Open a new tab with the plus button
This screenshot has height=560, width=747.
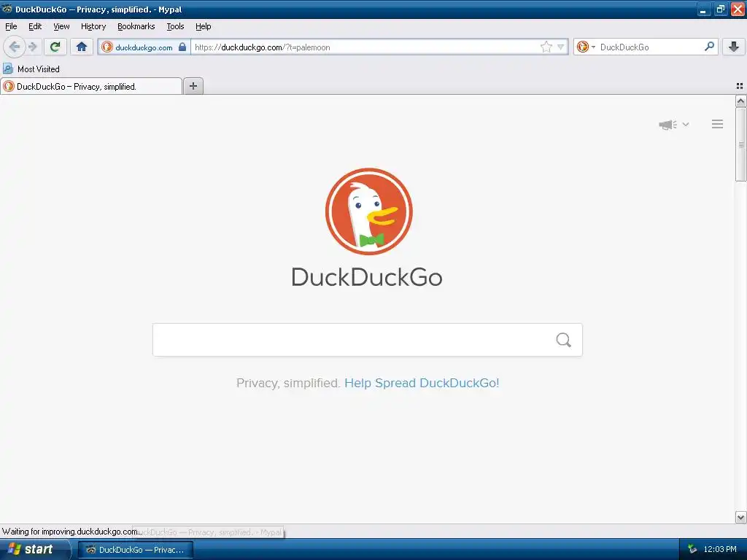(x=193, y=86)
